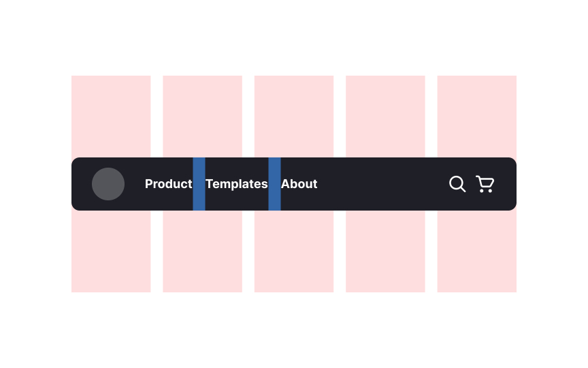
Task: Click rightmost pink column above the cart icon
Action: [x=476, y=117]
